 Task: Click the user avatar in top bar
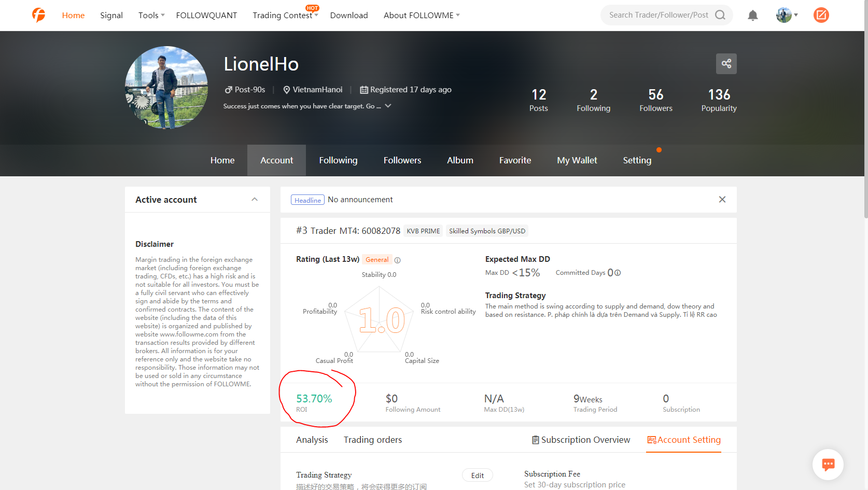point(784,15)
